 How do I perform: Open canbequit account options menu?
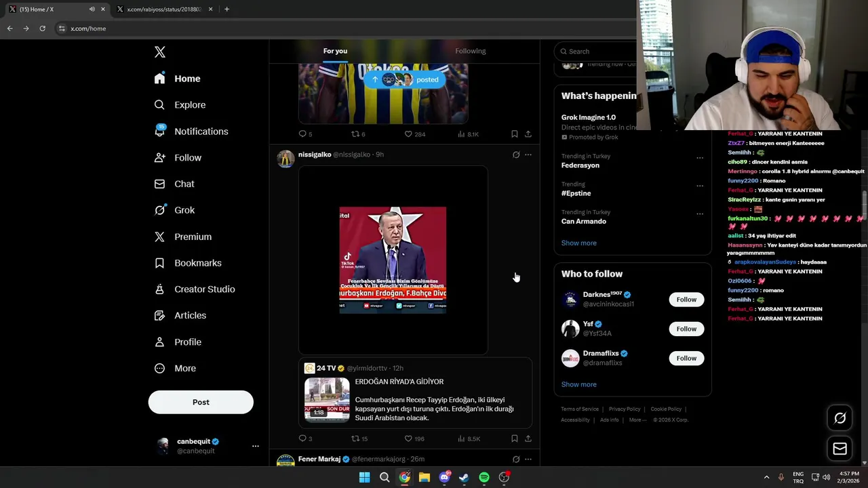click(256, 446)
